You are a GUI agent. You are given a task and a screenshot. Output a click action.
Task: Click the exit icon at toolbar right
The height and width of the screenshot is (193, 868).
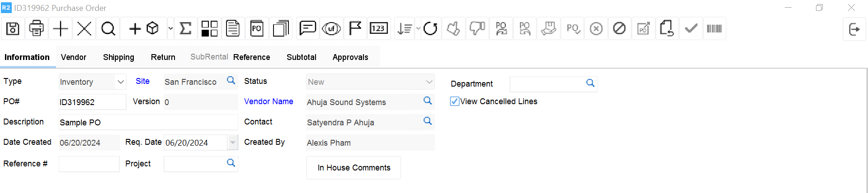click(854, 29)
